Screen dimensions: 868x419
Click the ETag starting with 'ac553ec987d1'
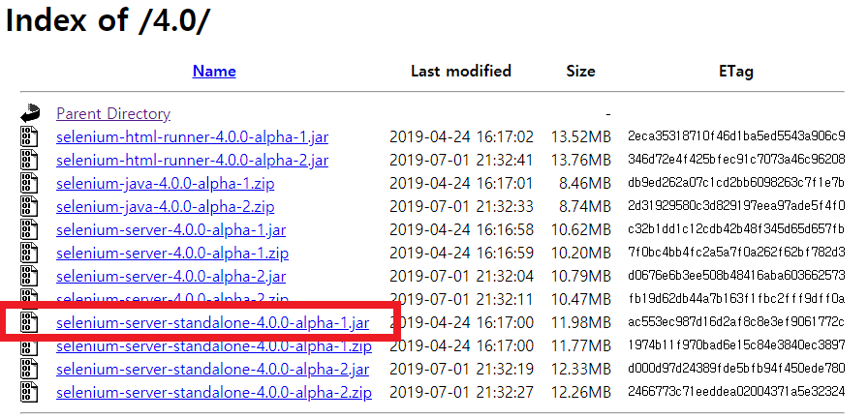coord(736,321)
